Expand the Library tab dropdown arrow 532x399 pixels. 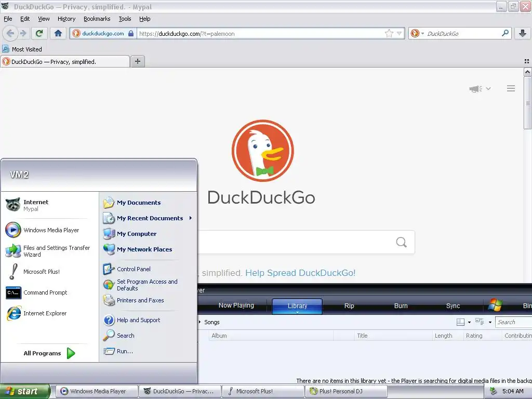click(x=297, y=312)
